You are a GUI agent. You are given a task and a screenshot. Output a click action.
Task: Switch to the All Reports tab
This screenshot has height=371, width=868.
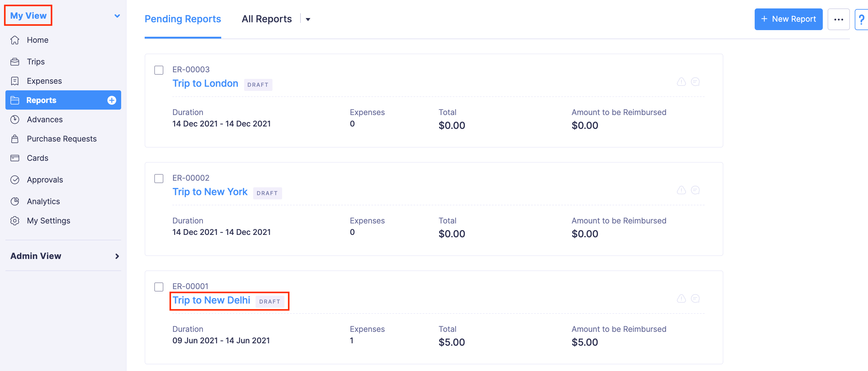coord(266,19)
